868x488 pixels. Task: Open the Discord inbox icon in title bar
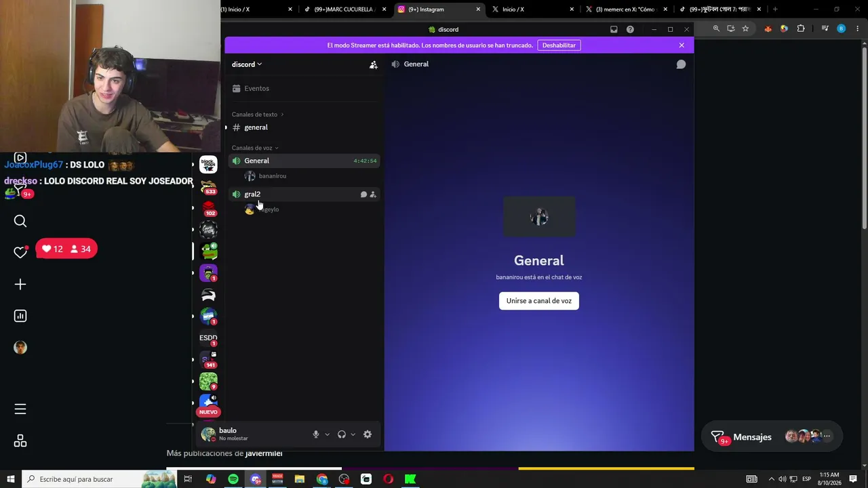614,29
